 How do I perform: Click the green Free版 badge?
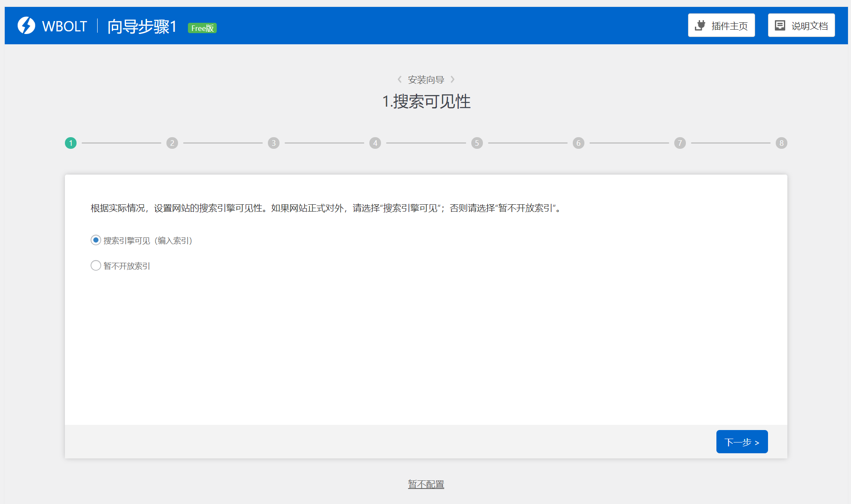point(202,28)
